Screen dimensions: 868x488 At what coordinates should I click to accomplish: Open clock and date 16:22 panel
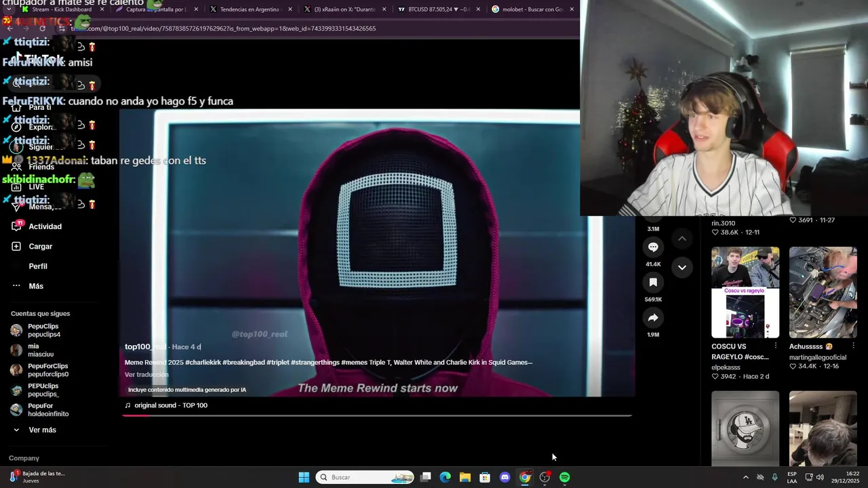point(847,477)
